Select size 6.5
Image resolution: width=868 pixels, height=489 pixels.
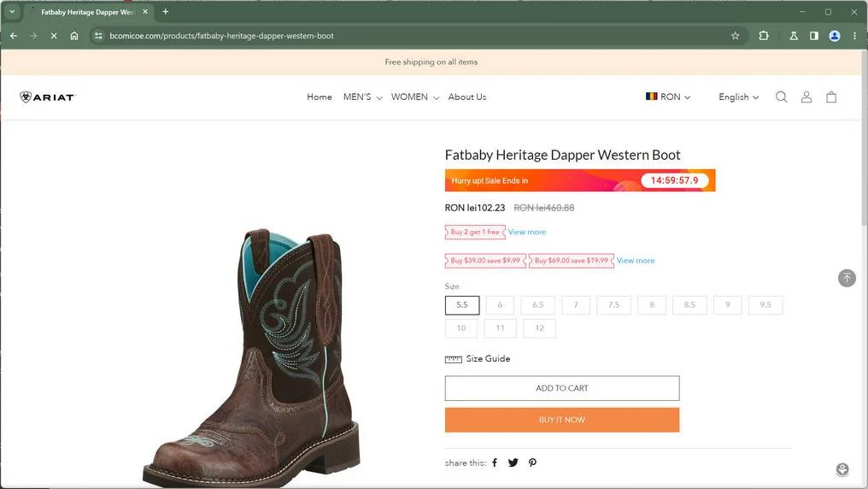point(537,305)
